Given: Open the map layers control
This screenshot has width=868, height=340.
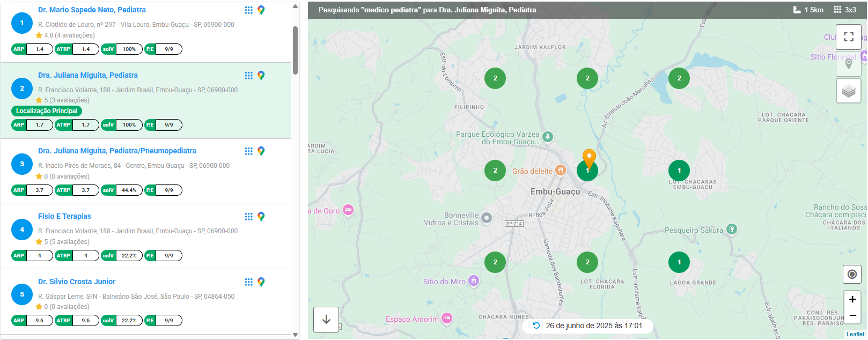Looking at the screenshot, I should pos(848,91).
